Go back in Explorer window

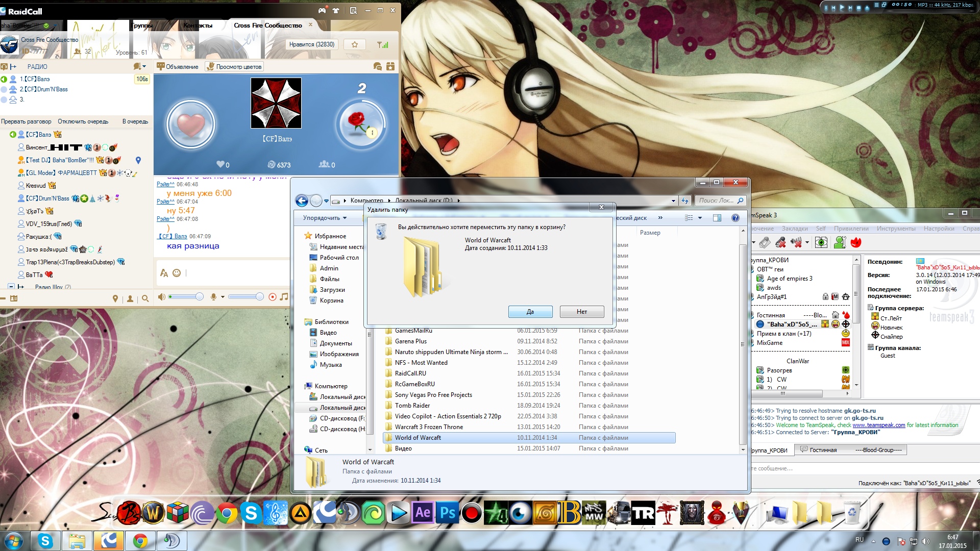302,201
